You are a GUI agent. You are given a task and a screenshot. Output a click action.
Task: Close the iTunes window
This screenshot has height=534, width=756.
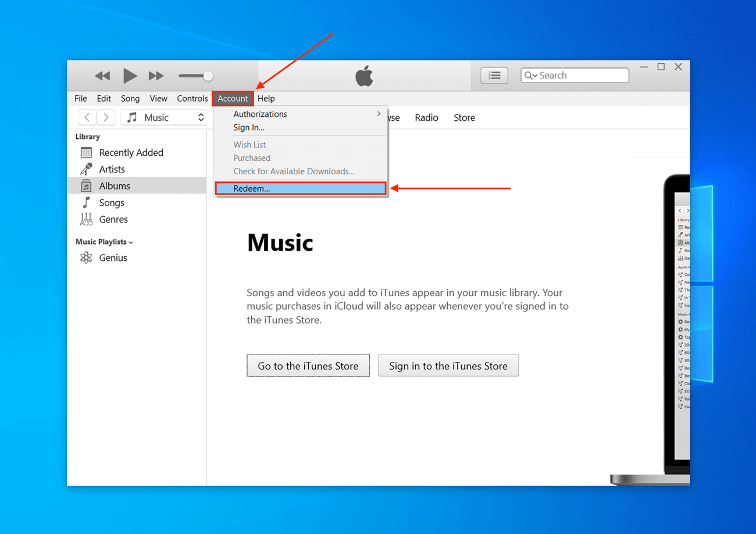tap(678, 67)
